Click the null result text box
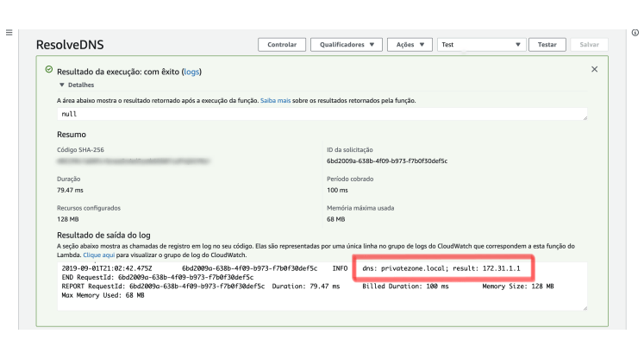Image resolution: width=644 pixels, height=359 pixels. click(322, 114)
